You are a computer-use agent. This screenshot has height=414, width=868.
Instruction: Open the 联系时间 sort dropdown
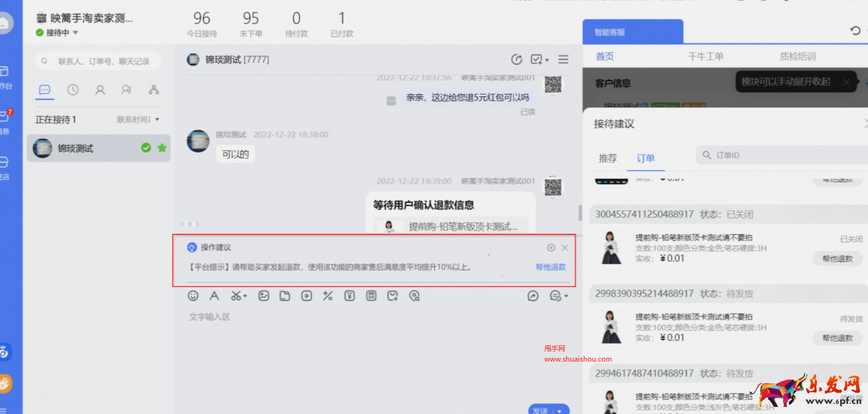(138, 119)
